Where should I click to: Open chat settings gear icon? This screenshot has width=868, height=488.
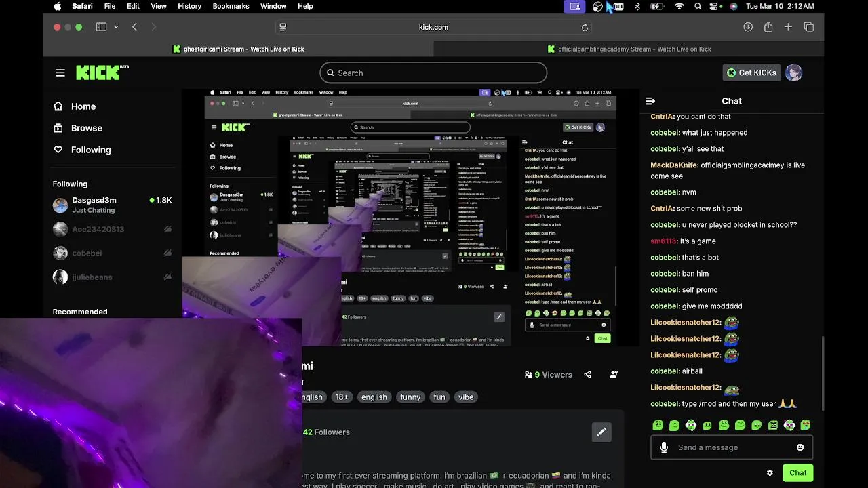coord(770,473)
